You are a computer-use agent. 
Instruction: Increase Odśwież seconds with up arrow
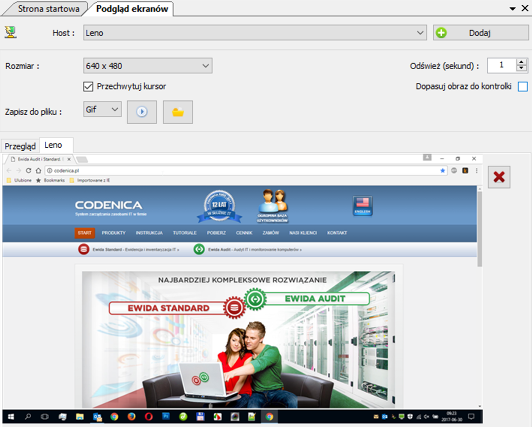click(x=522, y=62)
